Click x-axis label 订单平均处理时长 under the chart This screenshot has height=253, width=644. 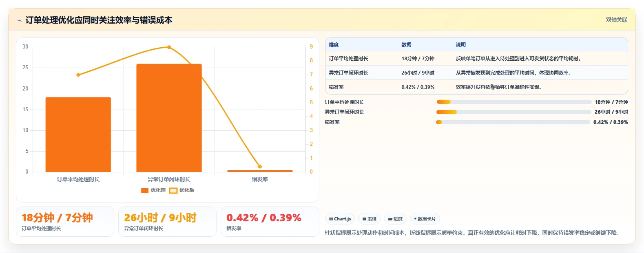pyautogui.click(x=78, y=179)
